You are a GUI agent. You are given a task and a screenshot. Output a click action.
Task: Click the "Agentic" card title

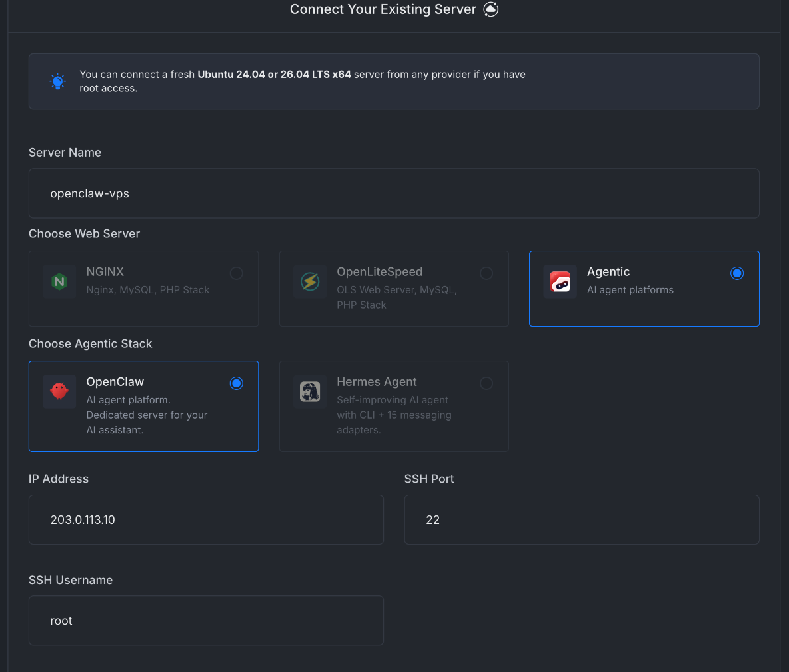pyautogui.click(x=608, y=272)
